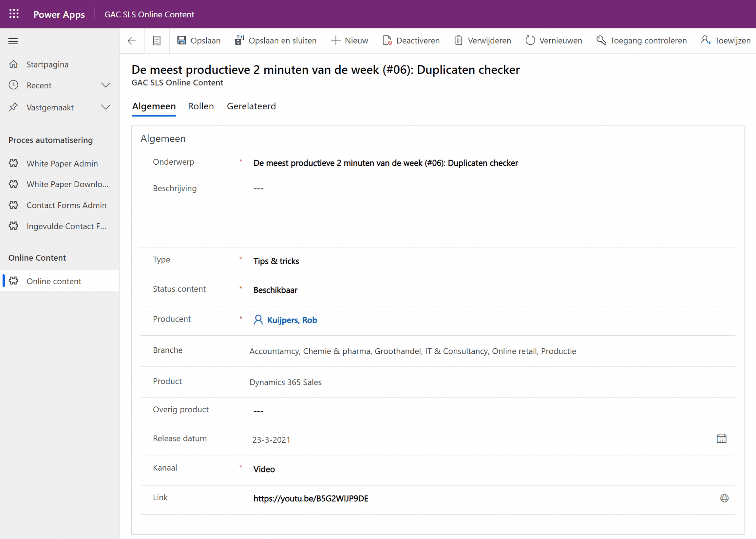The width and height of the screenshot is (756, 539).
Task: Click the Startpagina home icon
Action: coord(14,64)
